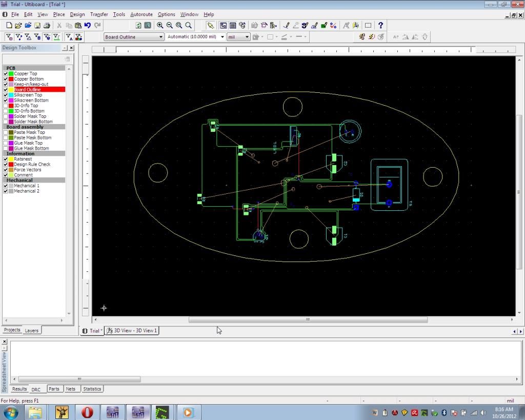Screen dimensions: 525x420
Task: Expand the Automatic (10.0000 mil) dropdown
Action: click(x=223, y=37)
